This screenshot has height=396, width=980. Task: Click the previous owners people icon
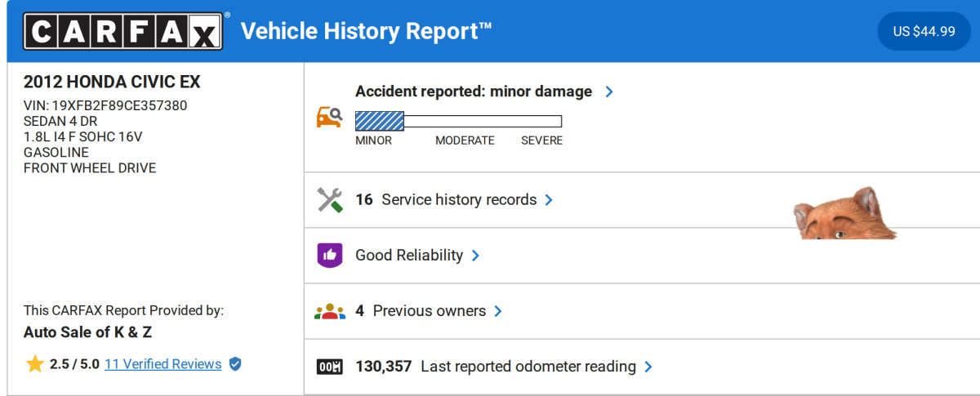pos(329,311)
